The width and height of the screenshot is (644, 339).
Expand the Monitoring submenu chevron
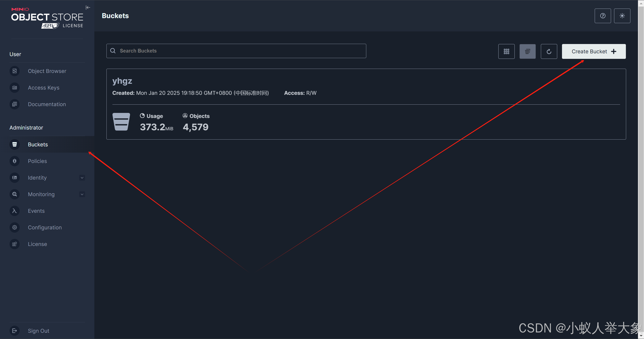(x=82, y=194)
